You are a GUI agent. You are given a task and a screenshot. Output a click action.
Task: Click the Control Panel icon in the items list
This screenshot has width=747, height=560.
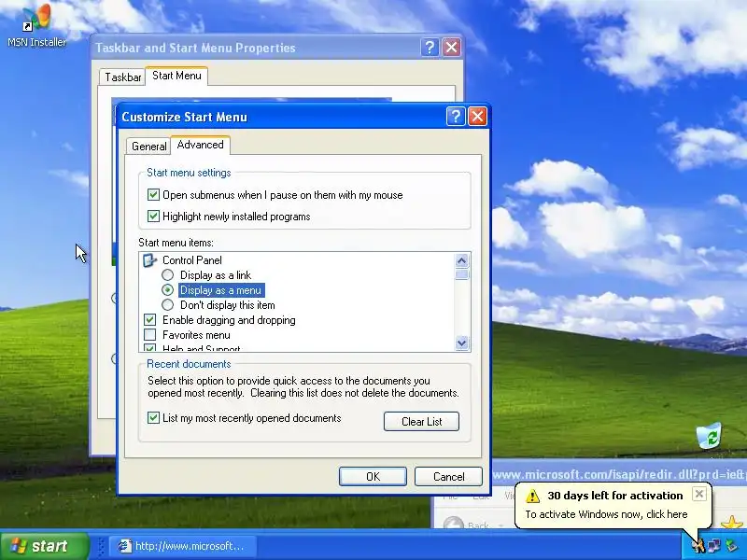coord(149,260)
